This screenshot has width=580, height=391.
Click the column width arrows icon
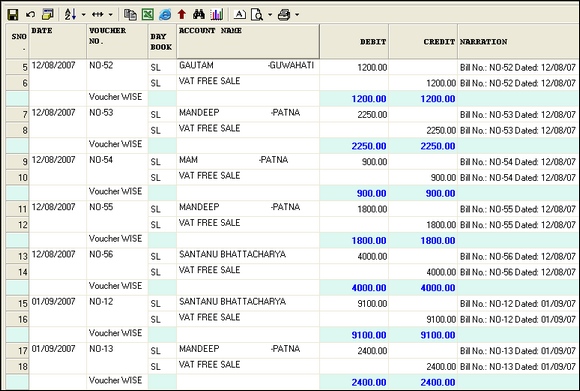pos(98,15)
